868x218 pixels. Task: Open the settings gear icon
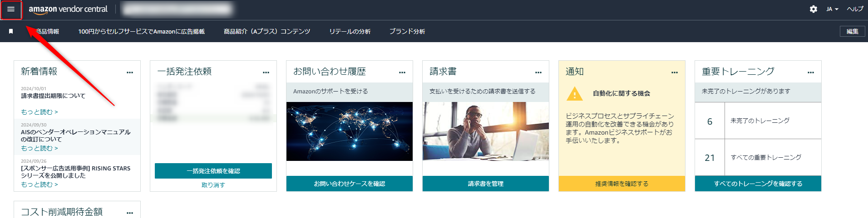(814, 9)
